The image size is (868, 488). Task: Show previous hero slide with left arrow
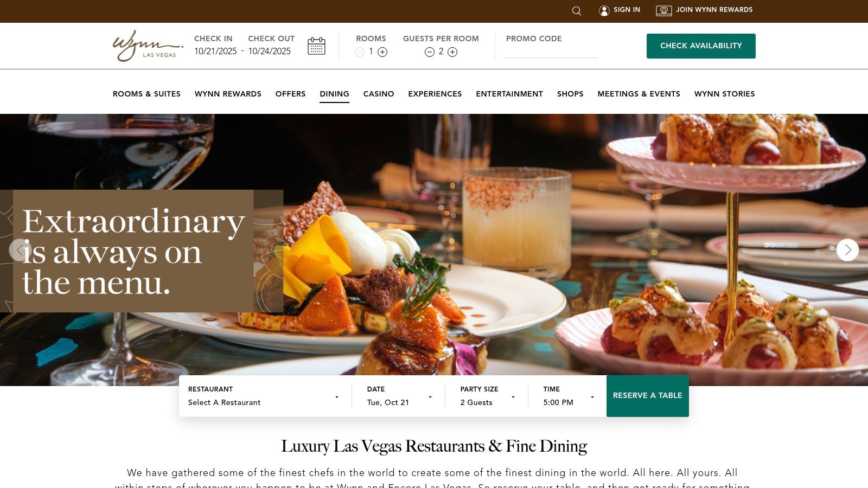coord(20,250)
